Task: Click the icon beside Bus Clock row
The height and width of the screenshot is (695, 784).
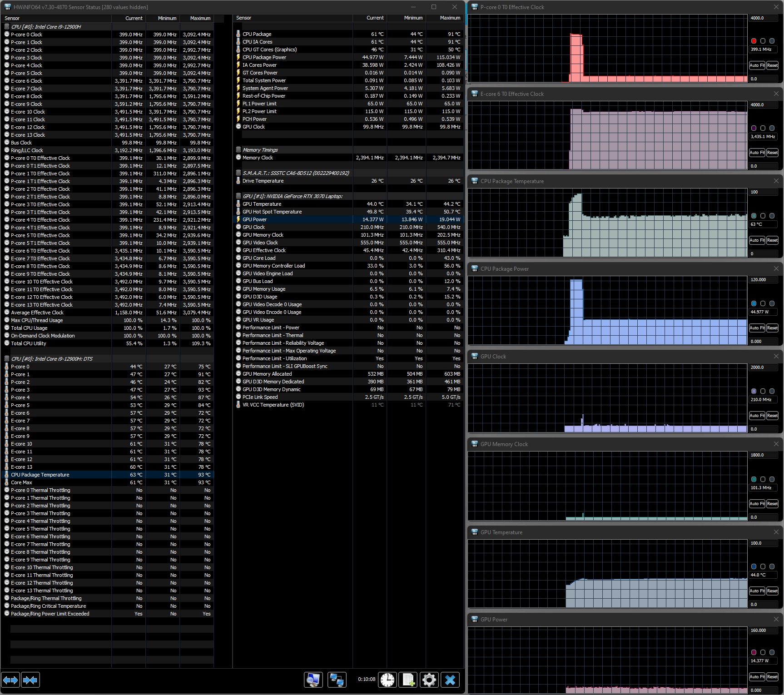Action: click(7, 143)
